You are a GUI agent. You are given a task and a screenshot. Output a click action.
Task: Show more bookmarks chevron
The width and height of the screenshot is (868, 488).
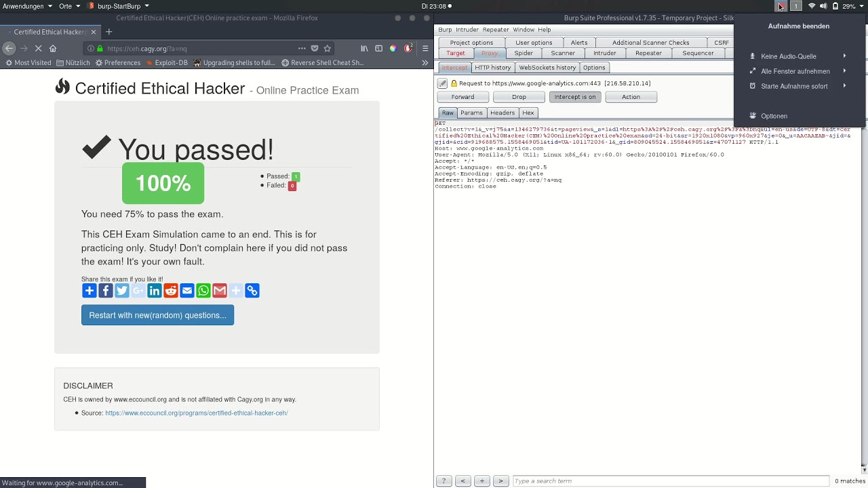[425, 62]
